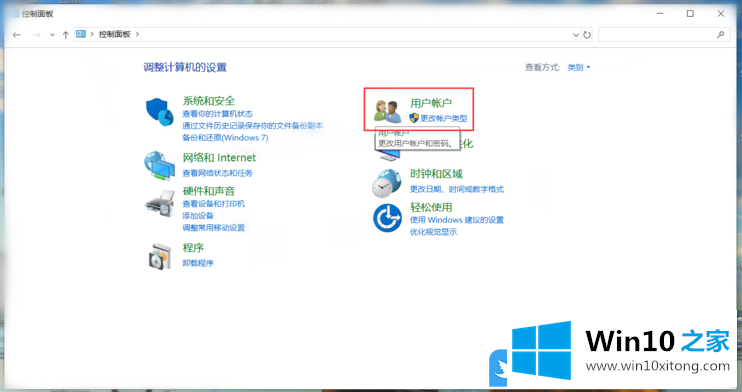Click 更改帐户类型 link
The image size is (742, 392).
(444, 118)
